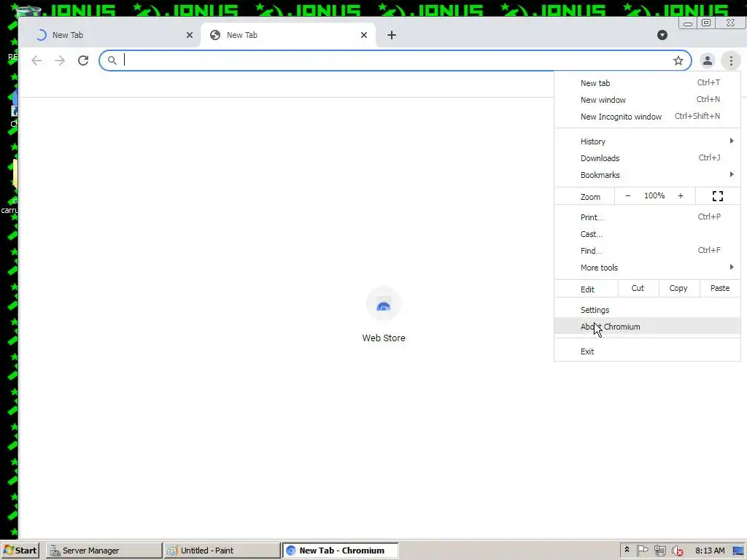Choose New tab from the menu

click(648, 83)
